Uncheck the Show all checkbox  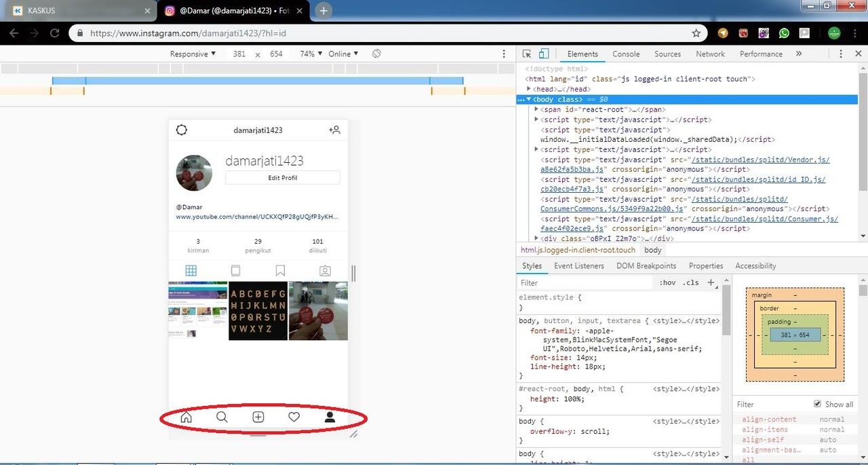(817, 404)
